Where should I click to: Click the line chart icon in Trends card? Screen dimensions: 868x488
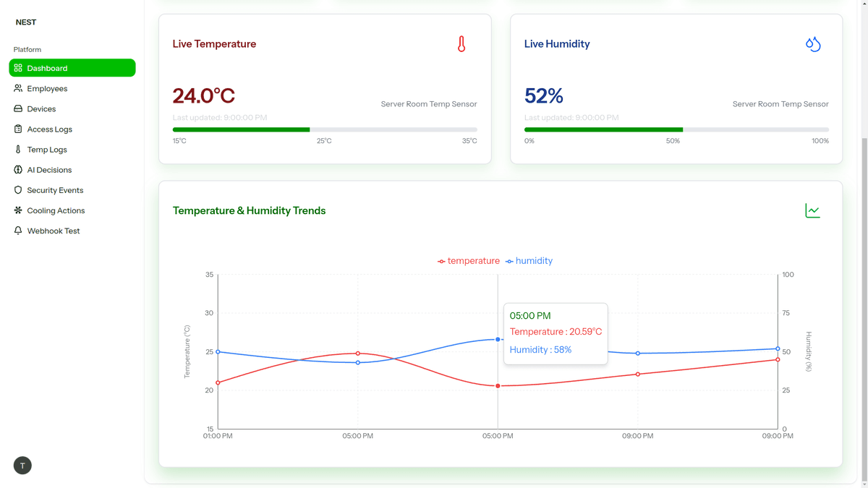pos(812,210)
